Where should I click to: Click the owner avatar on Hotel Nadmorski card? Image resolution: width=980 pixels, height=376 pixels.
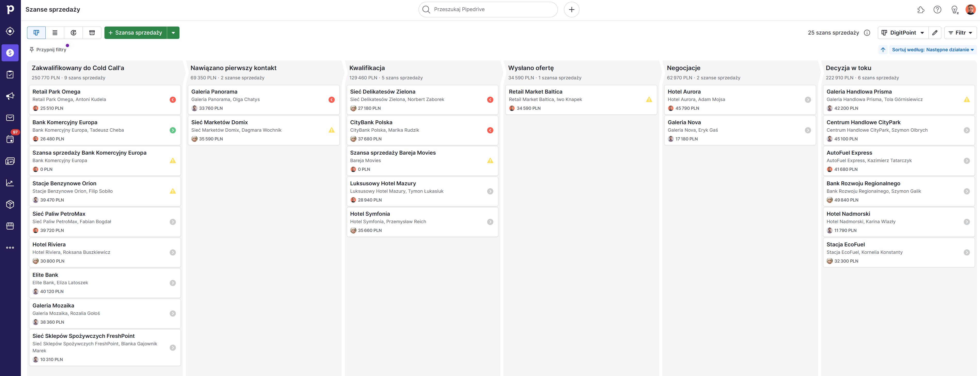click(x=830, y=230)
